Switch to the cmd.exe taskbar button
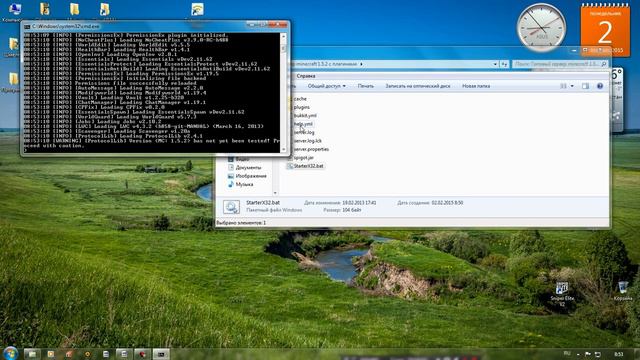This screenshot has height=360, width=640. pos(161,354)
